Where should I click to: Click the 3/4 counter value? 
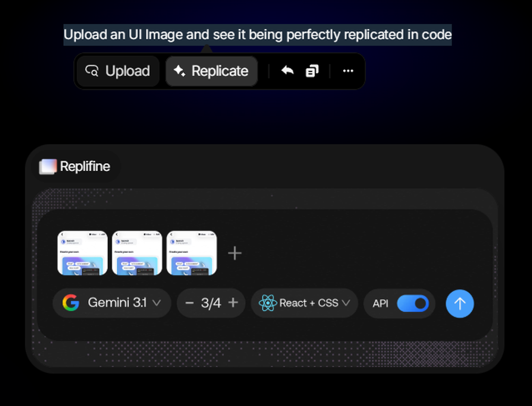click(x=211, y=303)
